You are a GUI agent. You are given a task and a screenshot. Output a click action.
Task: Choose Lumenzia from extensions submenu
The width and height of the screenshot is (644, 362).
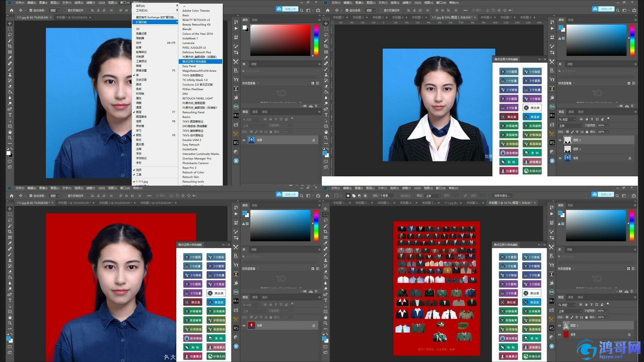click(188, 43)
